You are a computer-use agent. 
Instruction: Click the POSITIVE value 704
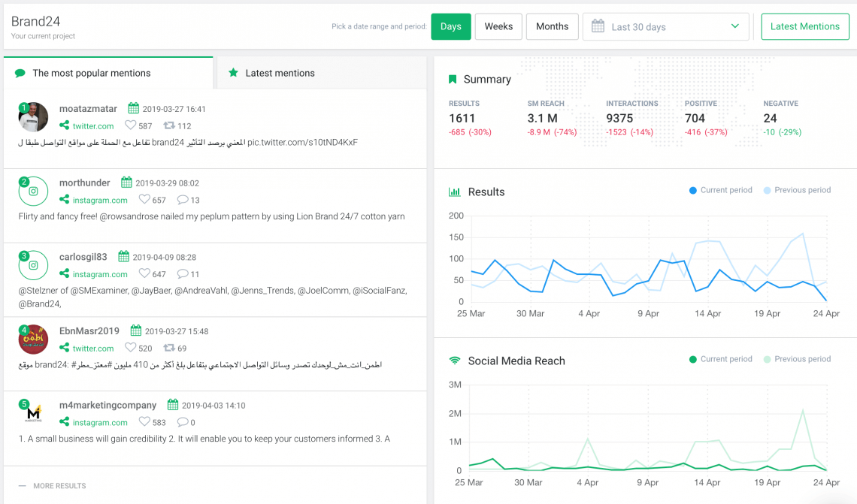point(695,118)
